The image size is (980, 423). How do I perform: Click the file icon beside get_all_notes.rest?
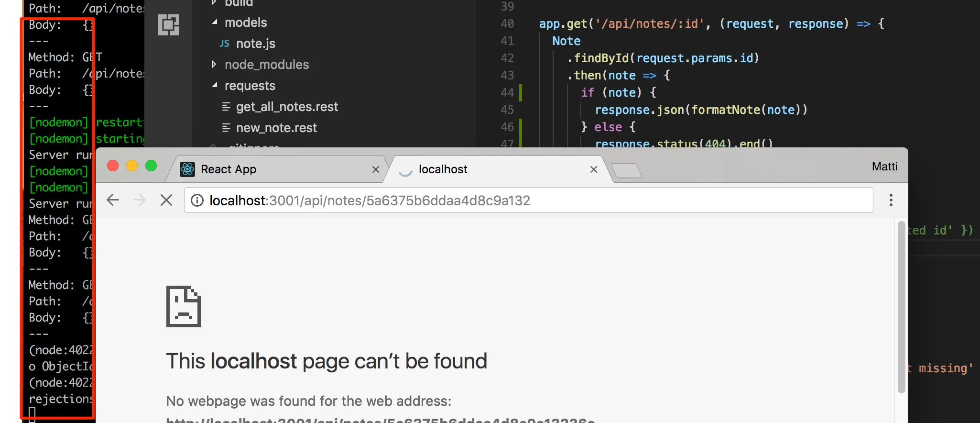(227, 107)
